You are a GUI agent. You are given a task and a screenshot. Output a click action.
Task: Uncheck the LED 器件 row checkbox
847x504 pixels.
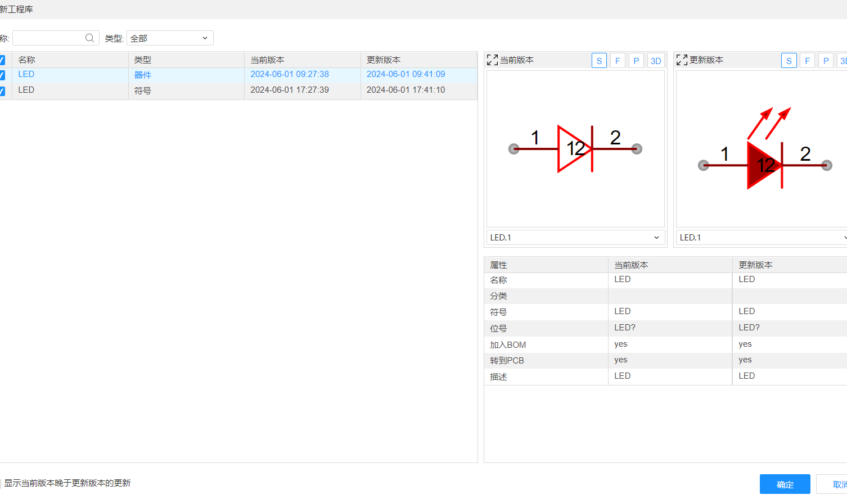click(x=2, y=75)
